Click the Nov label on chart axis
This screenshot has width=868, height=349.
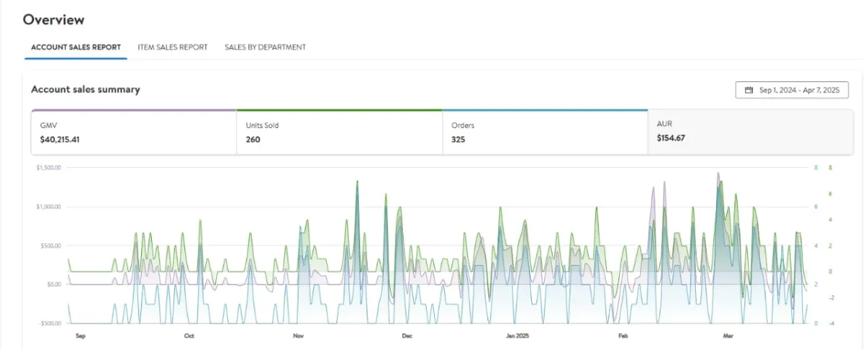298,336
